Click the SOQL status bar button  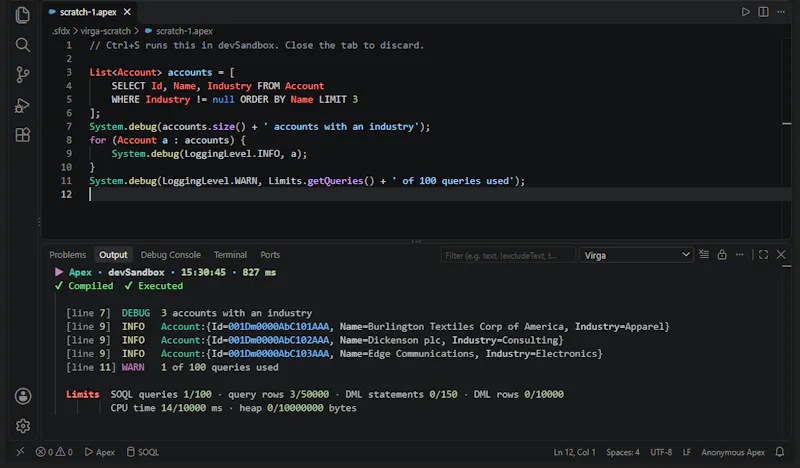142,452
